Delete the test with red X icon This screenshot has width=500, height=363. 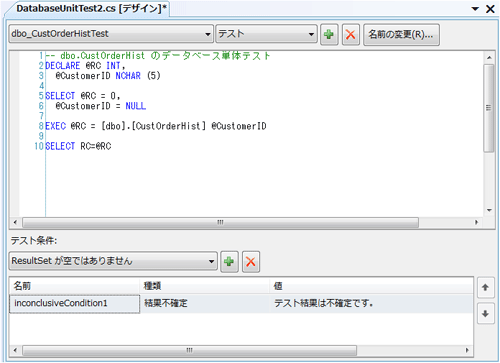tap(351, 34)
